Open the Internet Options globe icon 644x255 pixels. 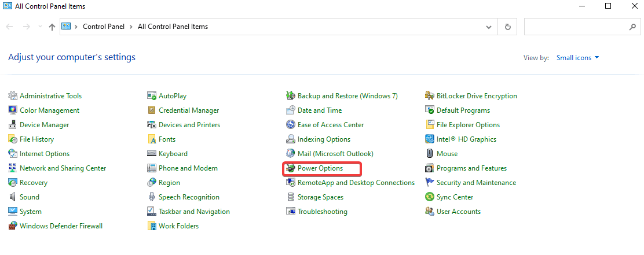click(13, 154)
